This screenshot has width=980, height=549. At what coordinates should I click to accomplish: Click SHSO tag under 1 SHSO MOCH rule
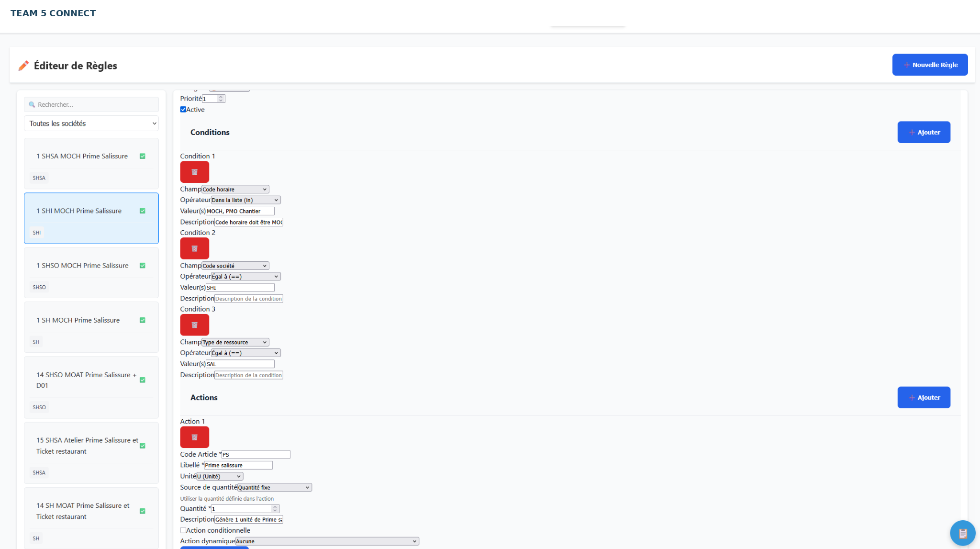[39, 287]
